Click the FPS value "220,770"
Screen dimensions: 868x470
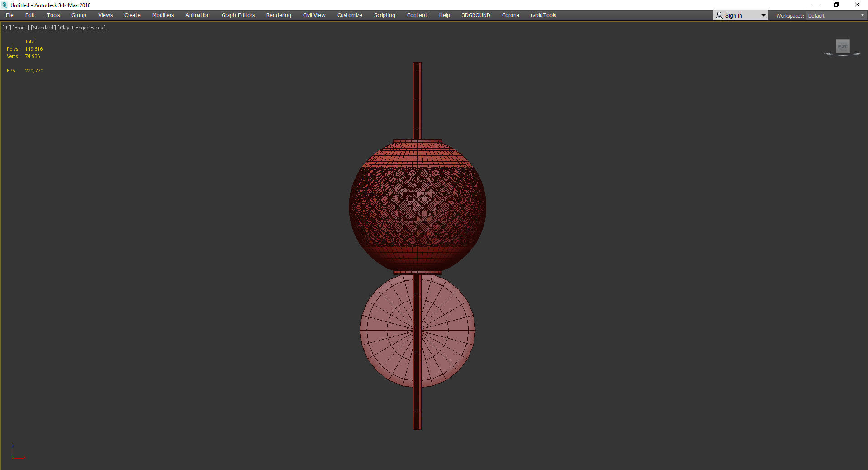(x=34, y=71)
